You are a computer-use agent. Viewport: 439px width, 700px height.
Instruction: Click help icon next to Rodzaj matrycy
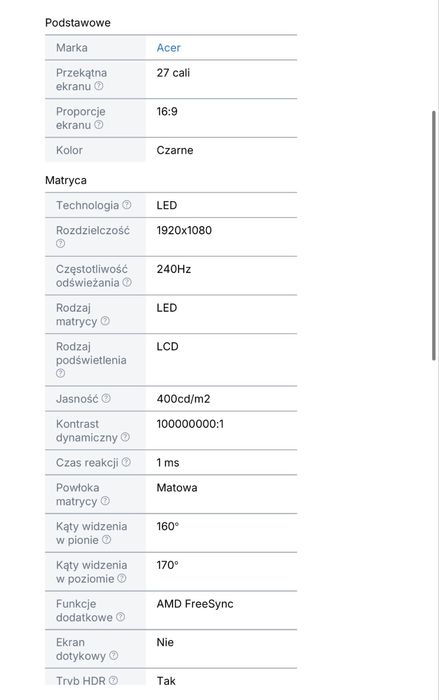[x=105, y=321]
